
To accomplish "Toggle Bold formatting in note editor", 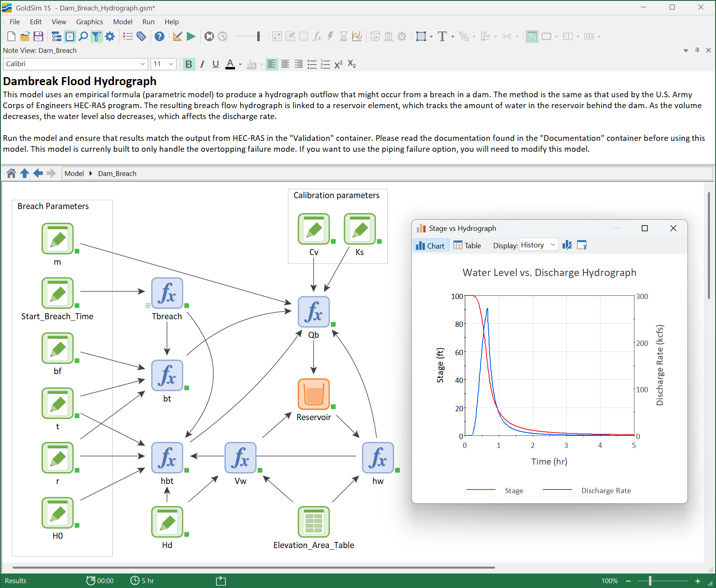I will [x=189, y=64].
